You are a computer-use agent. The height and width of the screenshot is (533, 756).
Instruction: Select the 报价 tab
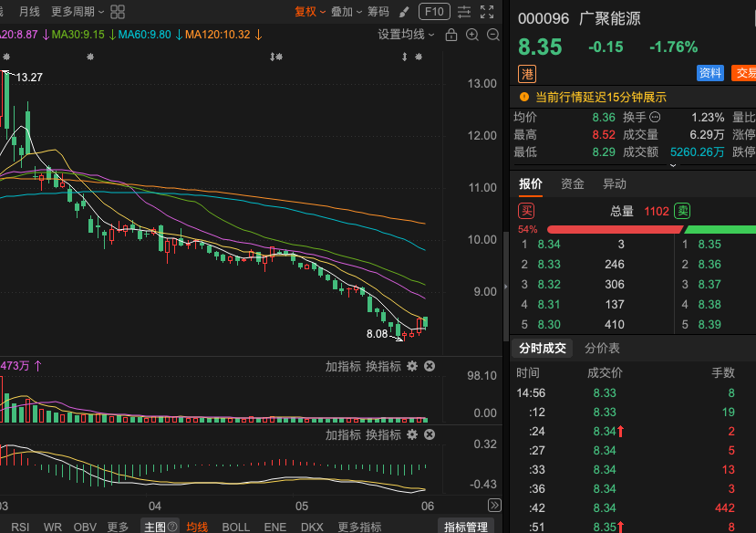pyautogui.click(x=531, y=183)
